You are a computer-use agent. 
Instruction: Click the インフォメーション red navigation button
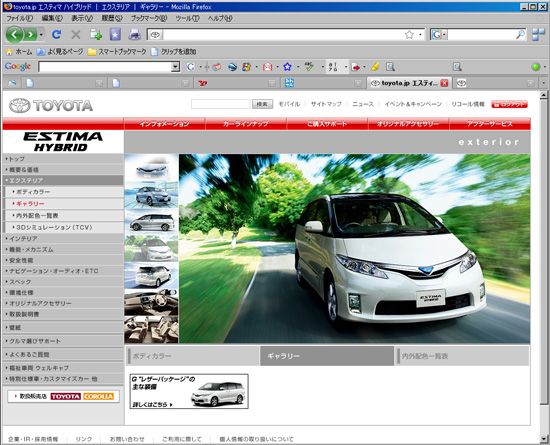[x=165, y=124]
